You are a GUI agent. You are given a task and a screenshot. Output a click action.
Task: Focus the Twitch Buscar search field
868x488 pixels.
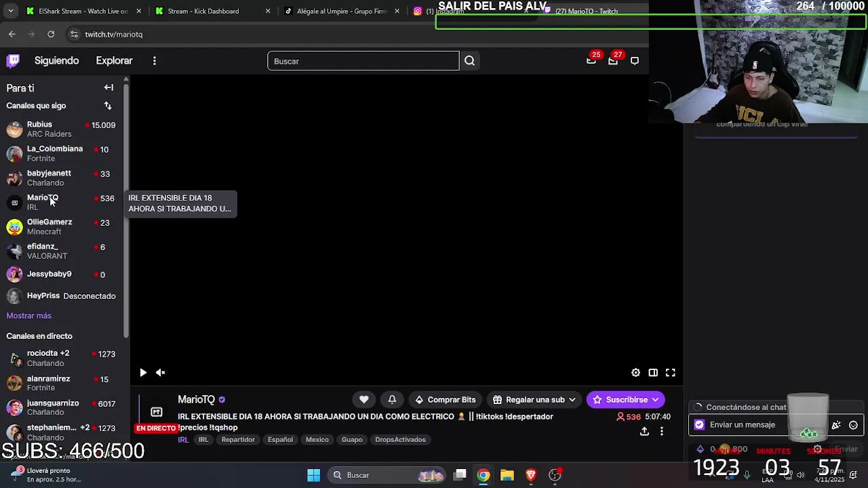363,61
